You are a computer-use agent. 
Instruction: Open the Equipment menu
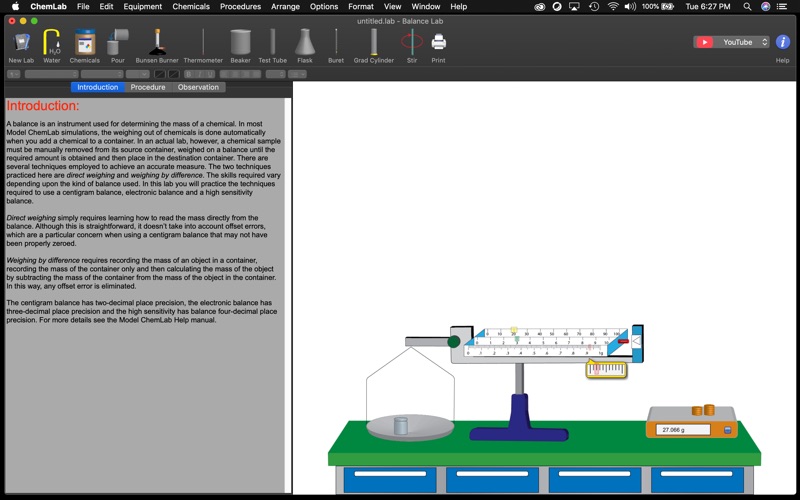(x=143, y=7)
